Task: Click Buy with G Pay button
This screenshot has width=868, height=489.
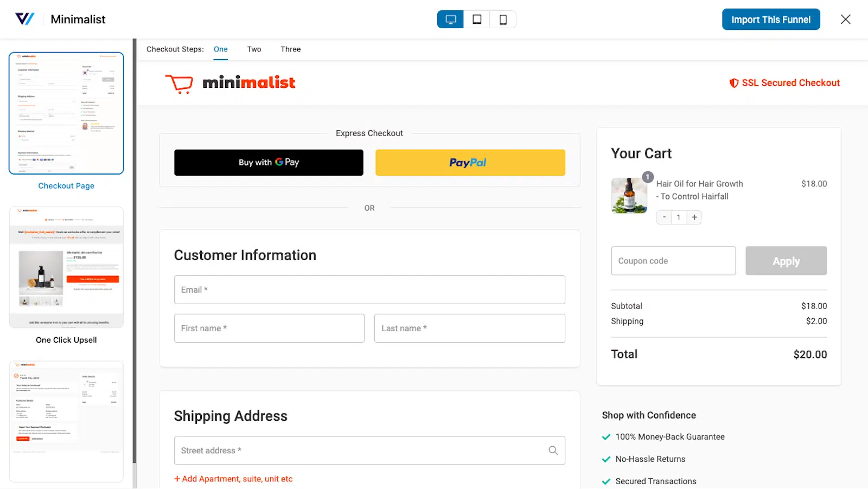Action: [269, 163]
